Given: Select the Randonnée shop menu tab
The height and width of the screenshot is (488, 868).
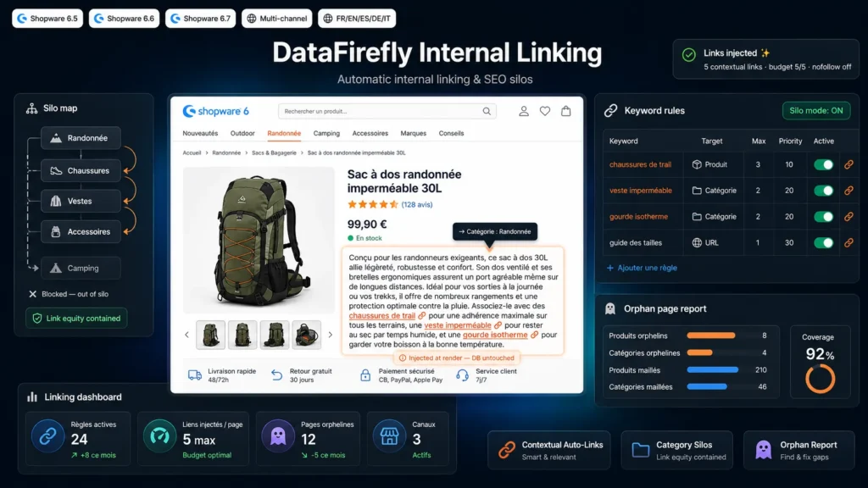Looking at the screenshot, I should 284,133.
